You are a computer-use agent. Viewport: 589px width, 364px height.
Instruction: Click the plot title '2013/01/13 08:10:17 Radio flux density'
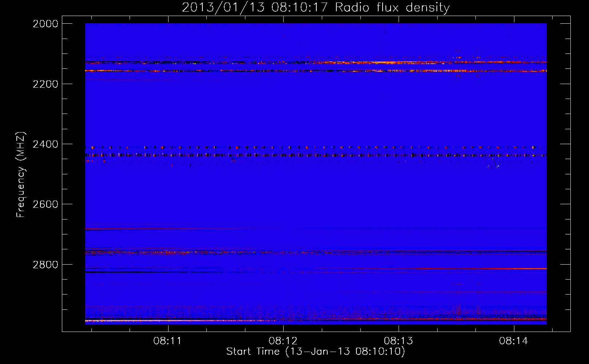pyautogui.click(x=316, y=8)
